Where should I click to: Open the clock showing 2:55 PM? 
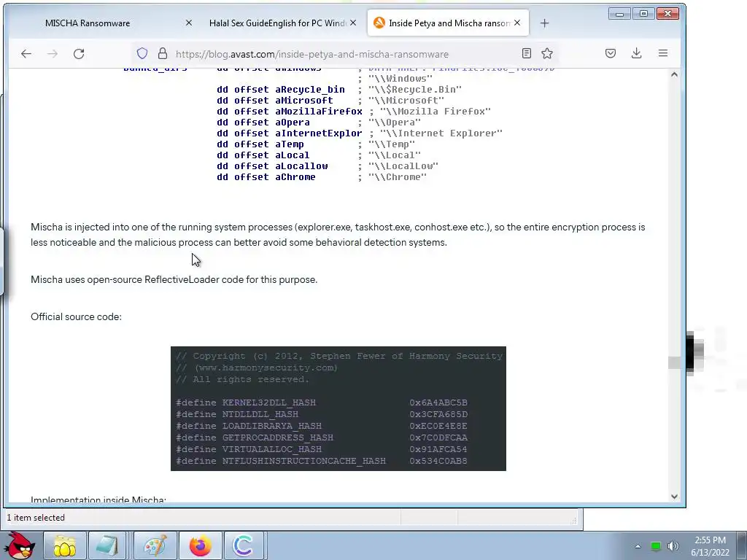pyautogui.click(x=710, y=545)
